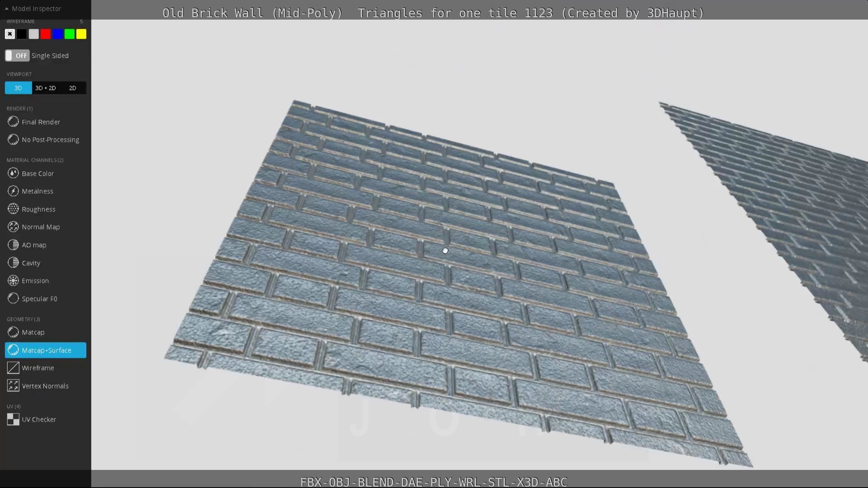The image size is (868, 488).
Task: Click the VIEWPORT section header
Action: pos(19,74)
